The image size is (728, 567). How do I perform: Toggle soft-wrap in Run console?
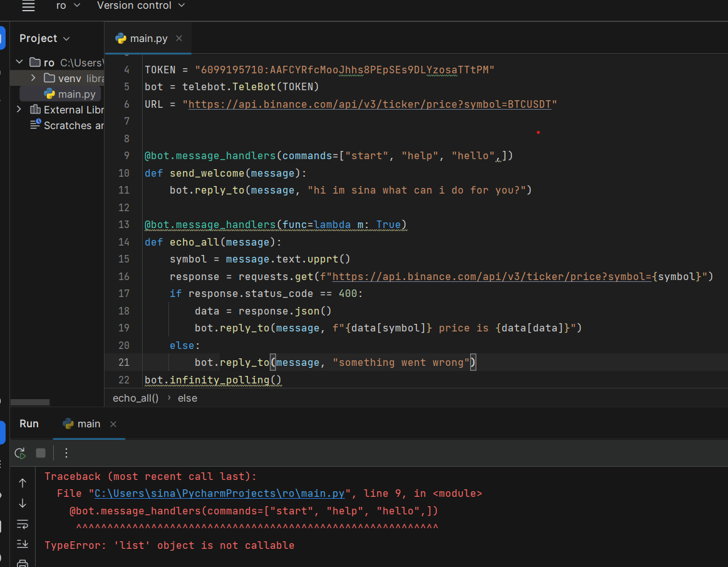pyautogui.click(x=23, y=523)
